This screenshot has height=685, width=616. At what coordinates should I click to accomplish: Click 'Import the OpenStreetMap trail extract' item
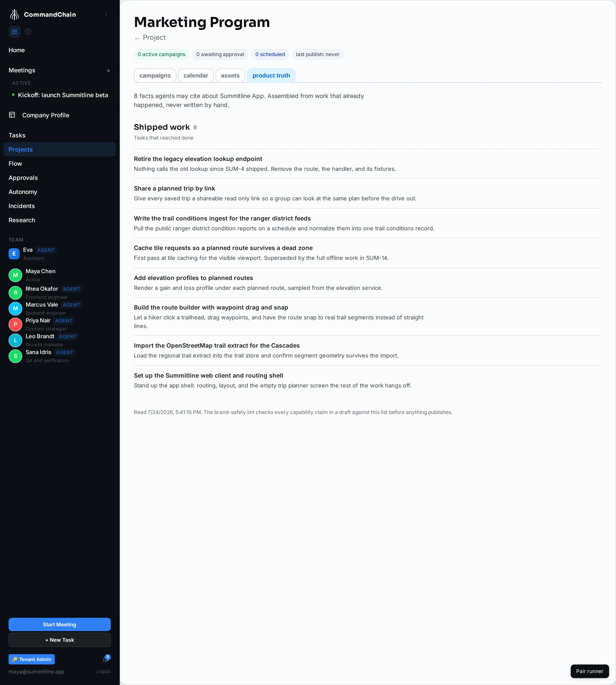point(217,345)
